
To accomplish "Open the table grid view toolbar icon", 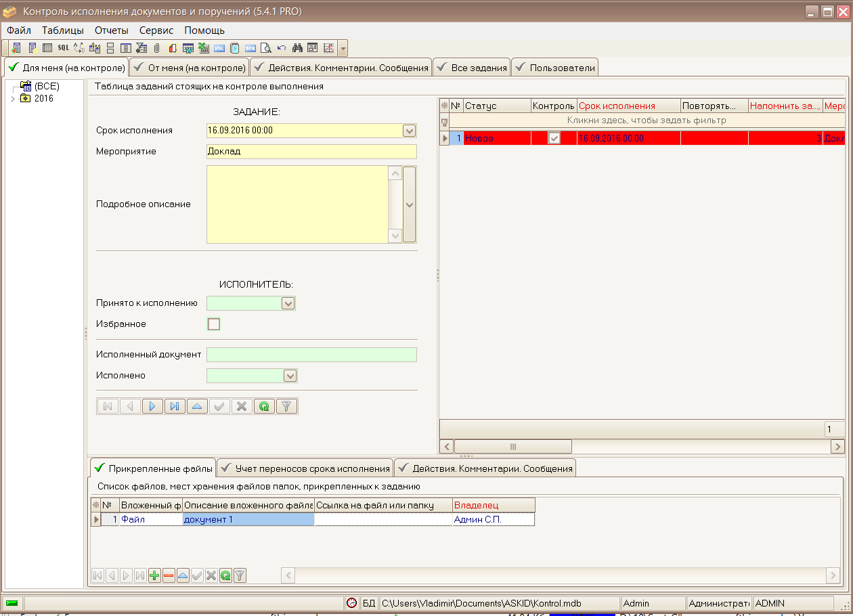I will pos(47,48).
